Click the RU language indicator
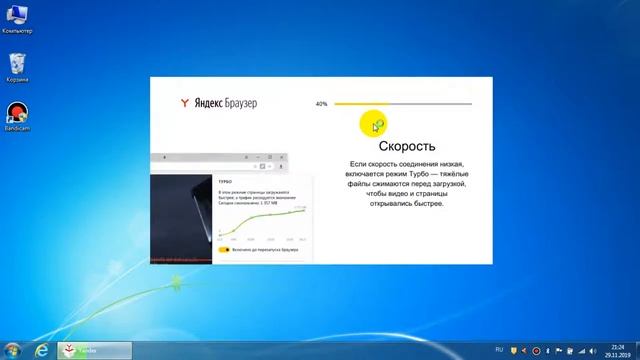640x360 pixels. coord(499,350)
